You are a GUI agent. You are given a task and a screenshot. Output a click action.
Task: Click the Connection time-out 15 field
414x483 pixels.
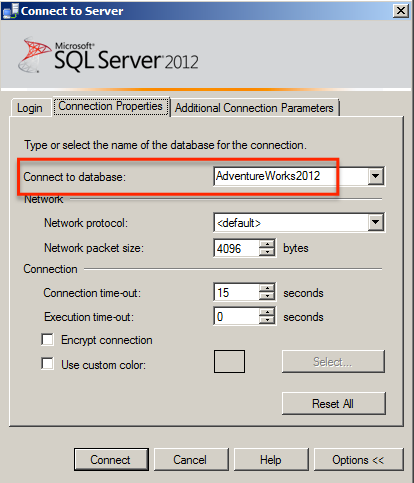pyautogui.click(x=236, y=293)
